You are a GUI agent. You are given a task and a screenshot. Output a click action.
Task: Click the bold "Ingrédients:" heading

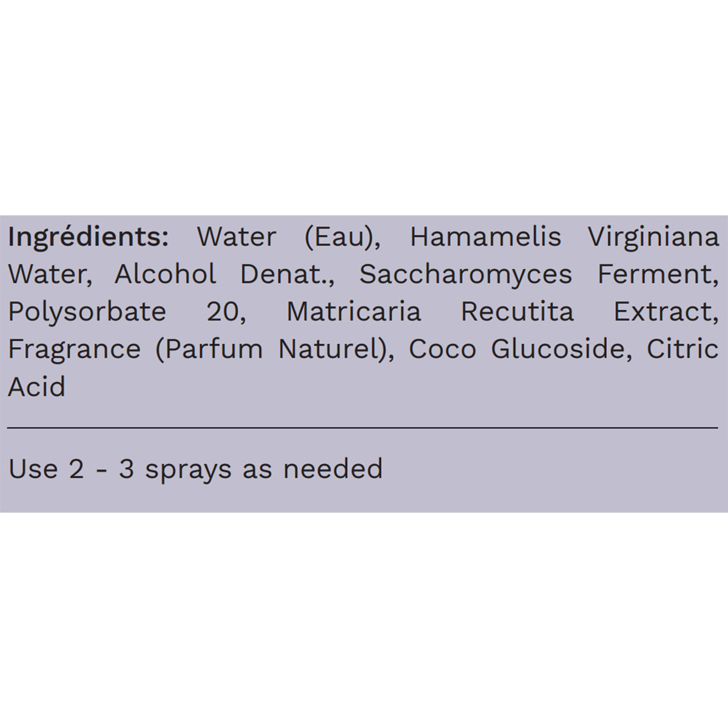click(x=88, y=237)
